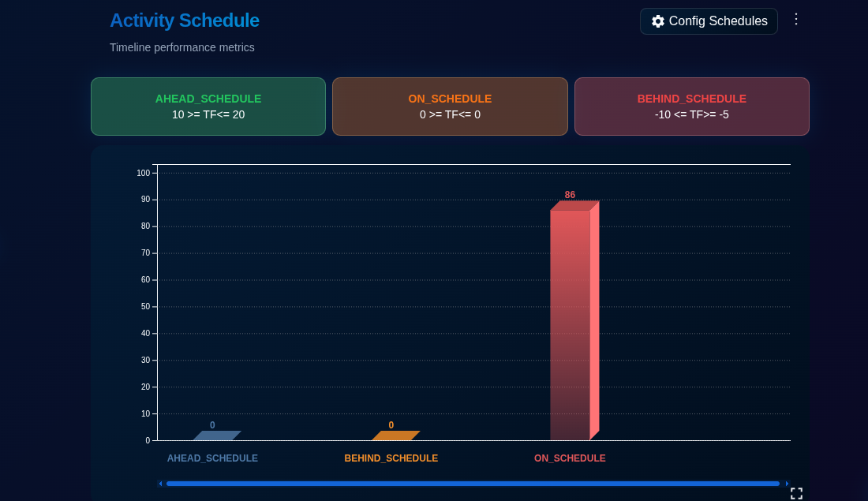The height and width of the screenshot is (501, 868).
Task: Select the green AHEAD_SCHEDULE card
Action: coord(208,107)
